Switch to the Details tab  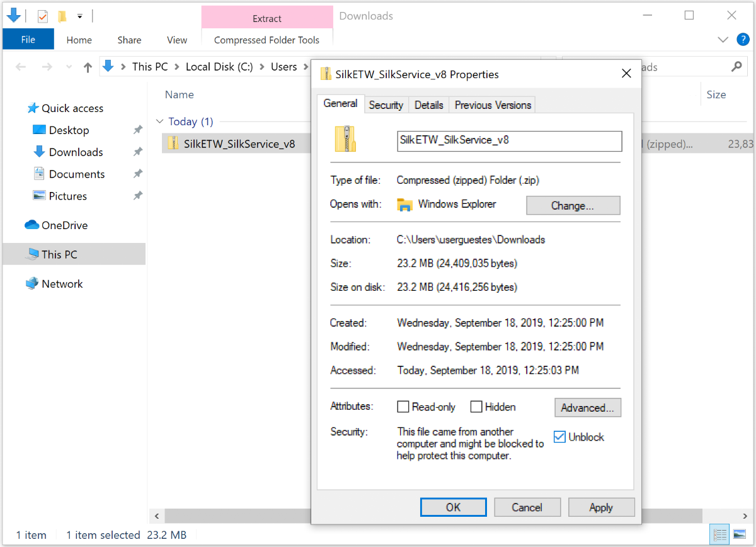coord(429,105)
